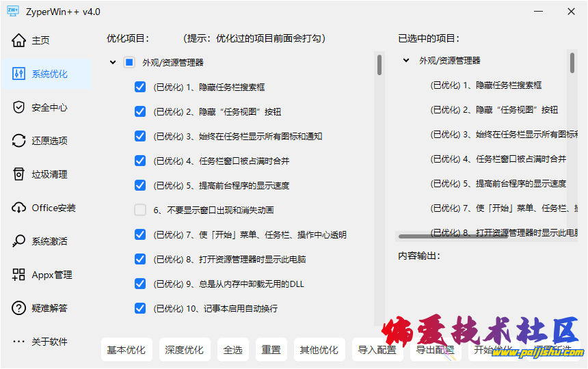This screenshot has height=369, width=588.
Task: Click the 还原选项 refresh arrows icon
Action: click(19, 141)
